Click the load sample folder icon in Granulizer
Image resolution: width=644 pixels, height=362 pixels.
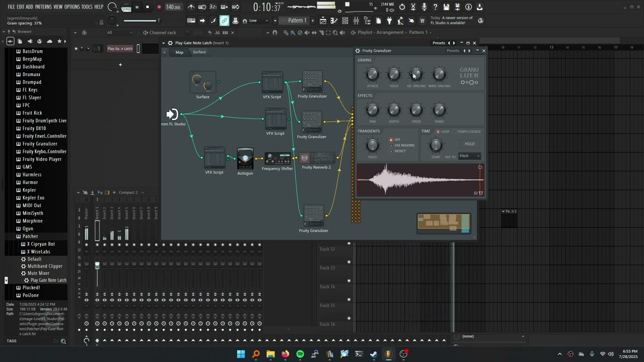click(480, 167)
